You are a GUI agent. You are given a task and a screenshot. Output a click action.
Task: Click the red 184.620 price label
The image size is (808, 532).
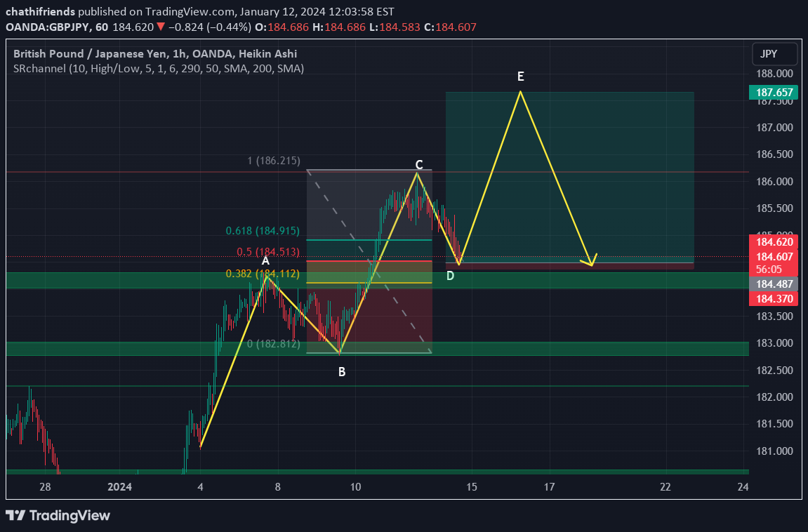click(x=774, y=242)
